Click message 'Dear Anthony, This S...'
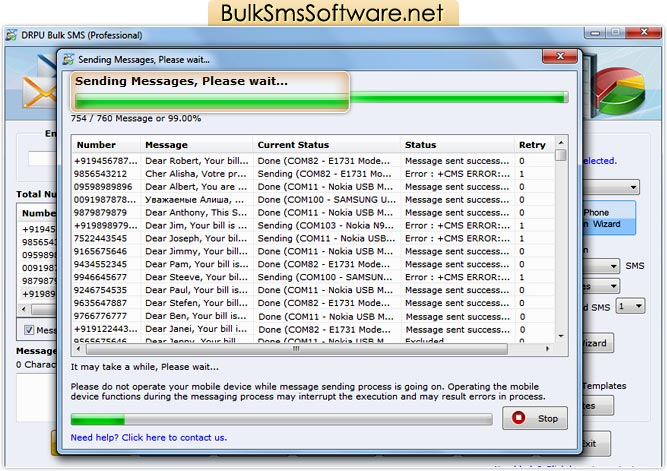 pyautogui.click(x=196, y=212)
